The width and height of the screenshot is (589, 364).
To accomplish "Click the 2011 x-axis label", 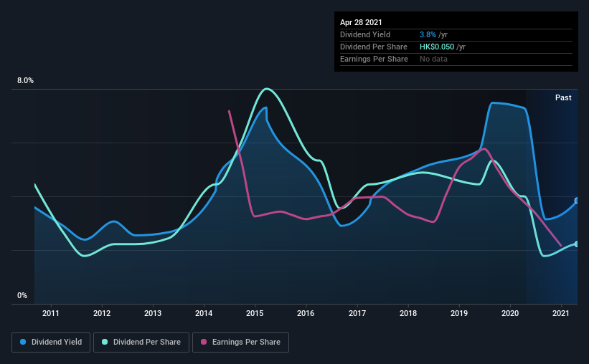I will [51, 313].
